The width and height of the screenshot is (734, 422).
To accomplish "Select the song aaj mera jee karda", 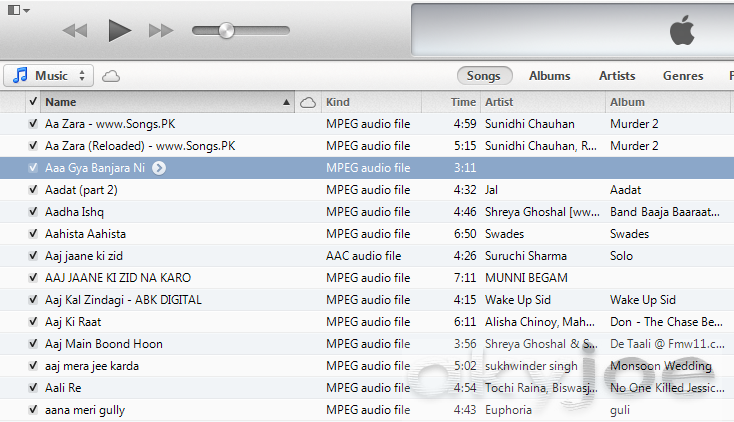I will (x=92, y=366).
